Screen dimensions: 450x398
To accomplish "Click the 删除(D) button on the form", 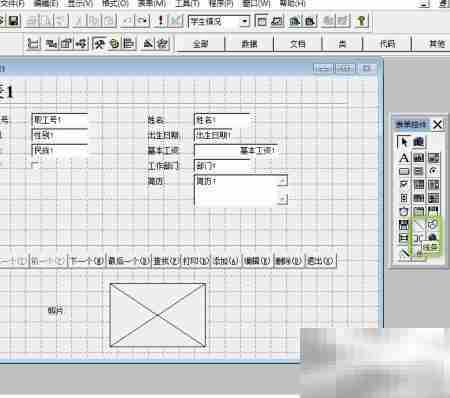I will 289,261.
